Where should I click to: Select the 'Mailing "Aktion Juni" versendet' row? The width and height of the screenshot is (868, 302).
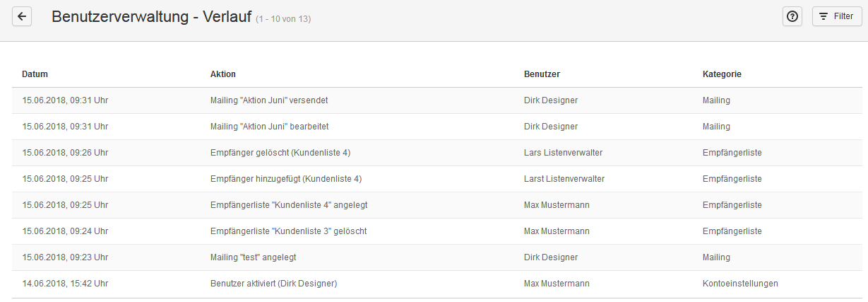coord(436,100)
